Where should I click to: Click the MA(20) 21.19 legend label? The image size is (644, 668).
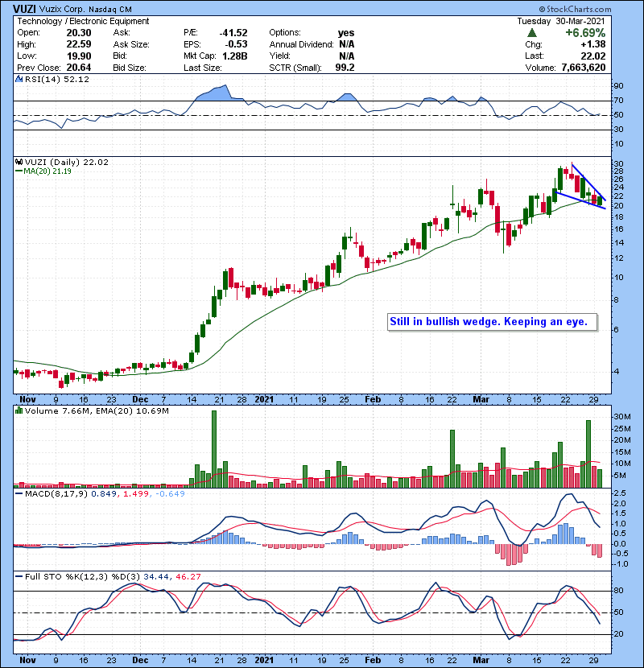pyautogui.click(x=47, y=171)
